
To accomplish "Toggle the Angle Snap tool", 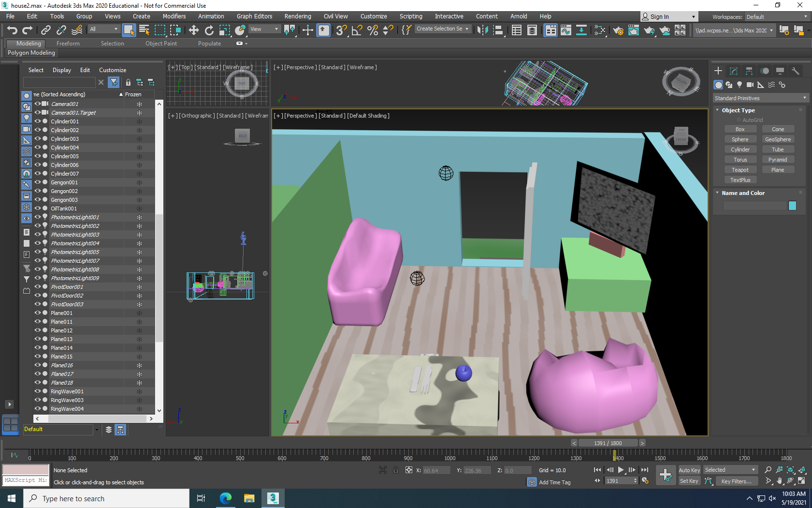I will click(357, 30).
